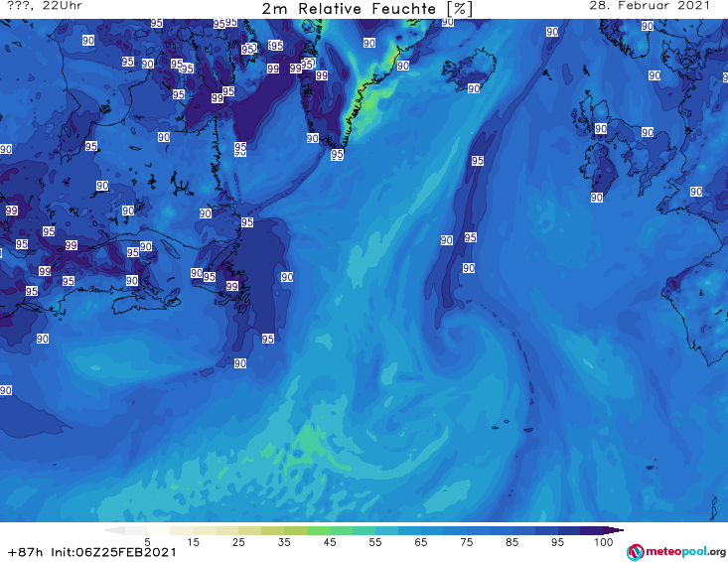Click the colorbar tick label 75
Screen dimensions: 728x562
(467, 542)
